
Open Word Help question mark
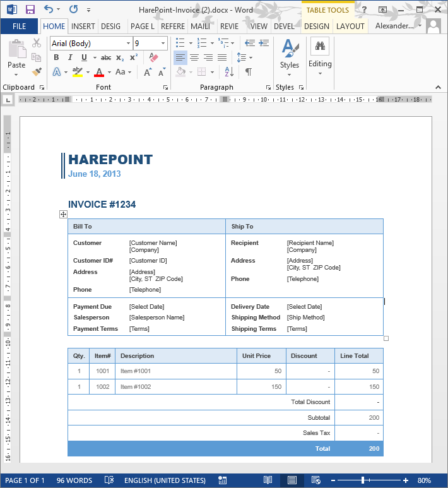tap(364, 9)
